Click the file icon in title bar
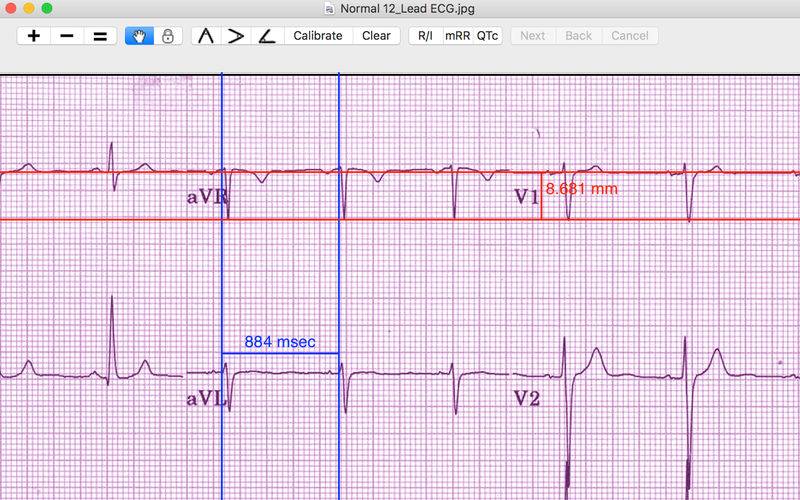Viewport: 800px width, 500px height. (331, 9)
